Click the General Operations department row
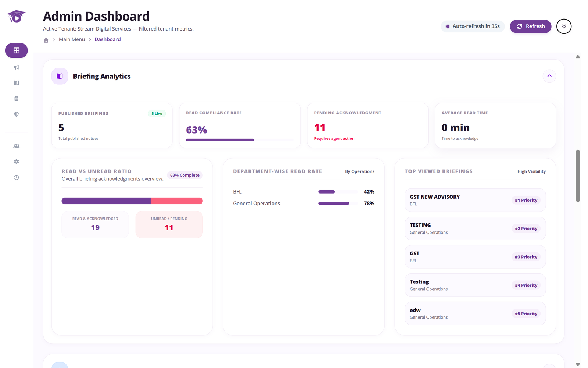588x368 pixels. pyautogui.click(x=304, y=204)
